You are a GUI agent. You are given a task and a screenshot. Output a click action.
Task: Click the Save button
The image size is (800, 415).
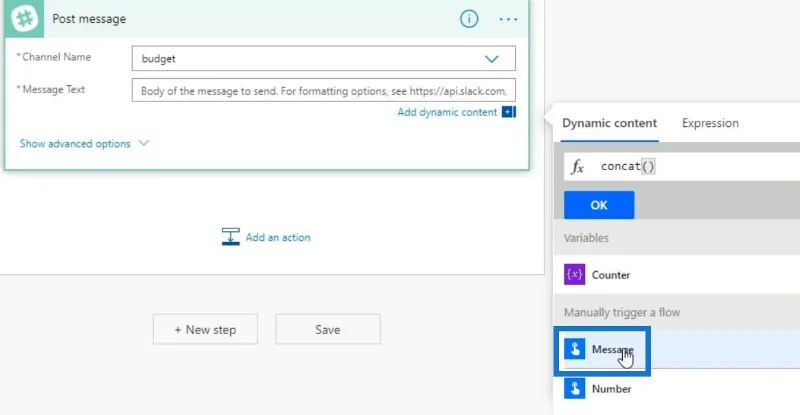328,329
